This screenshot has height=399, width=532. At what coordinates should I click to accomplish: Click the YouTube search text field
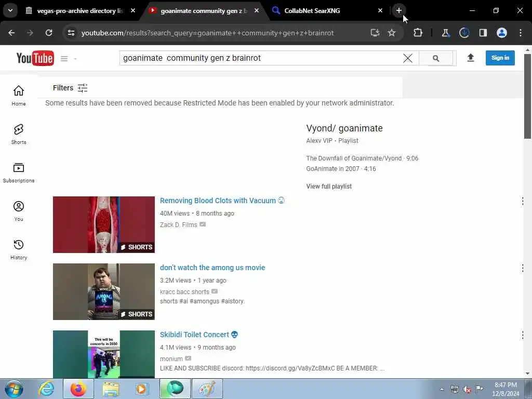pyautogui.click(x=261, y=58)
